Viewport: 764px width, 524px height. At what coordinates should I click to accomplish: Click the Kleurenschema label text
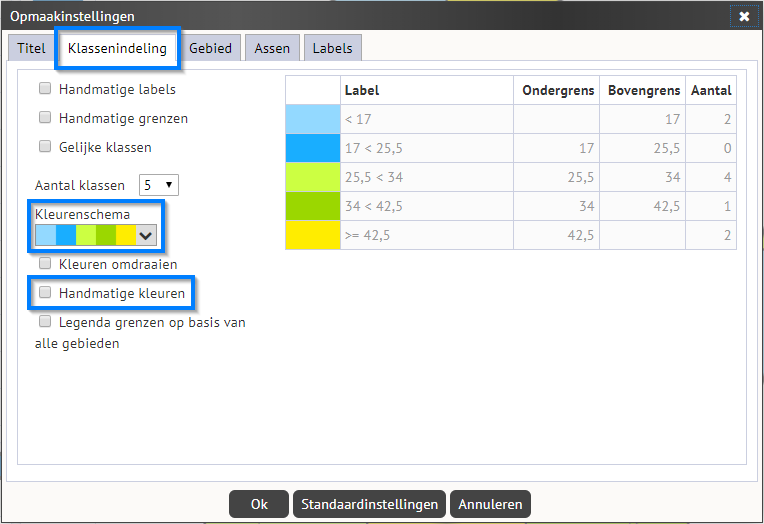click(x=82, y=214)
